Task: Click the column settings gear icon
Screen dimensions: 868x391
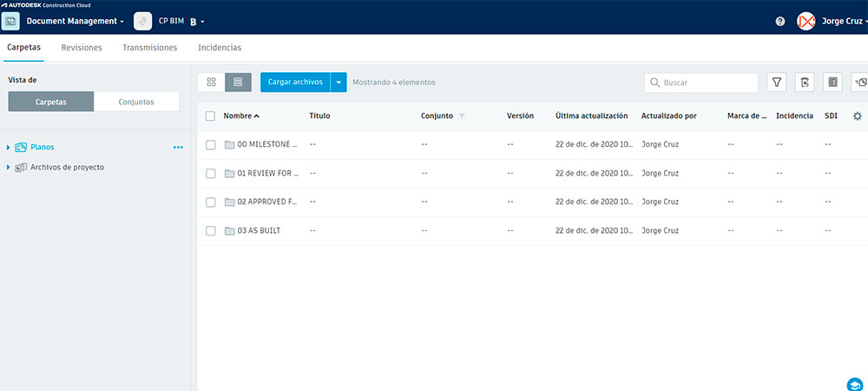Action: pyautogui.click(x=857, y=116)
